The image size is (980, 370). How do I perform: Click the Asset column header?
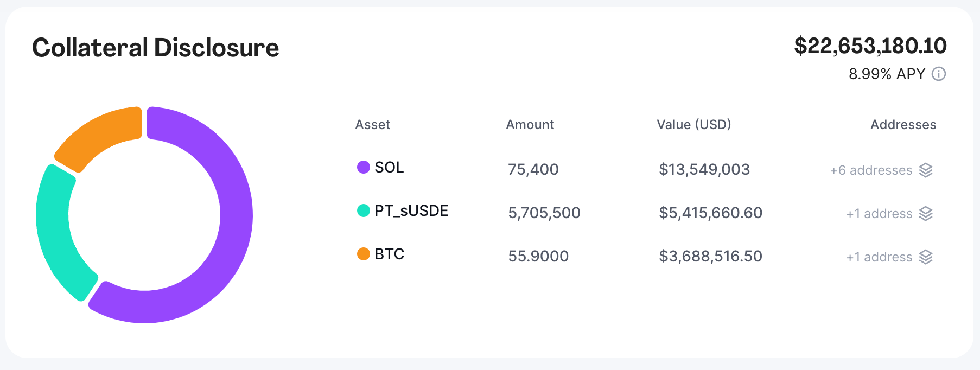[372, 125]
